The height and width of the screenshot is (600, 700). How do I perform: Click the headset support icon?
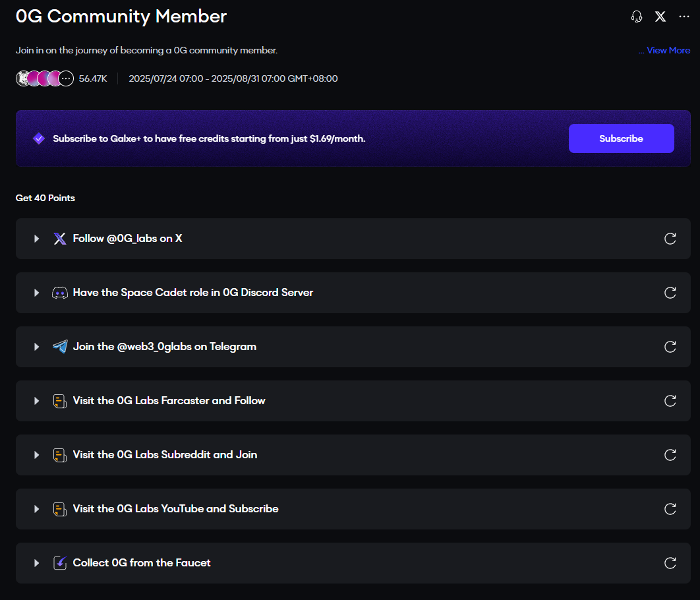(637, 16)
